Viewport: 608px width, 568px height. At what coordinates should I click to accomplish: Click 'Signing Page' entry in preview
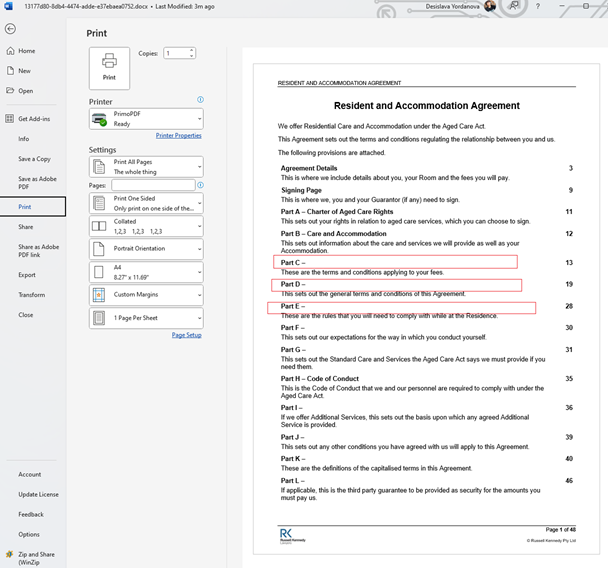coord(301,190)
